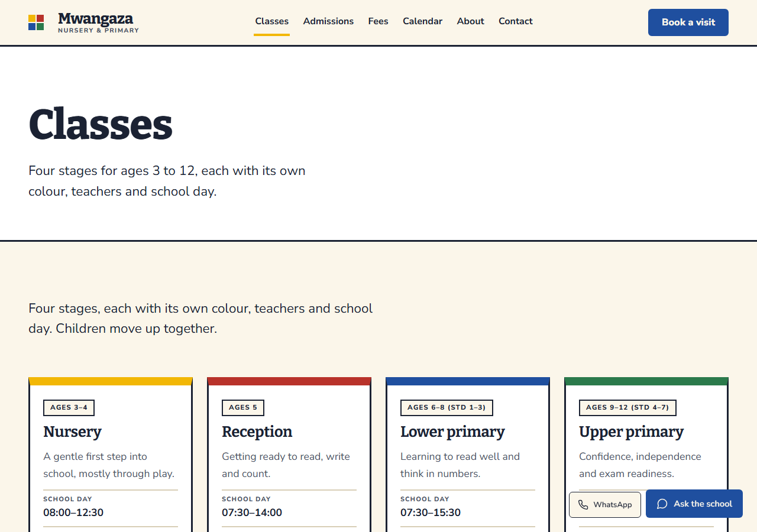Viewport: 757px width, 532px height.
Task: Click the AGES 5 badge
Action: pos(243,408)
